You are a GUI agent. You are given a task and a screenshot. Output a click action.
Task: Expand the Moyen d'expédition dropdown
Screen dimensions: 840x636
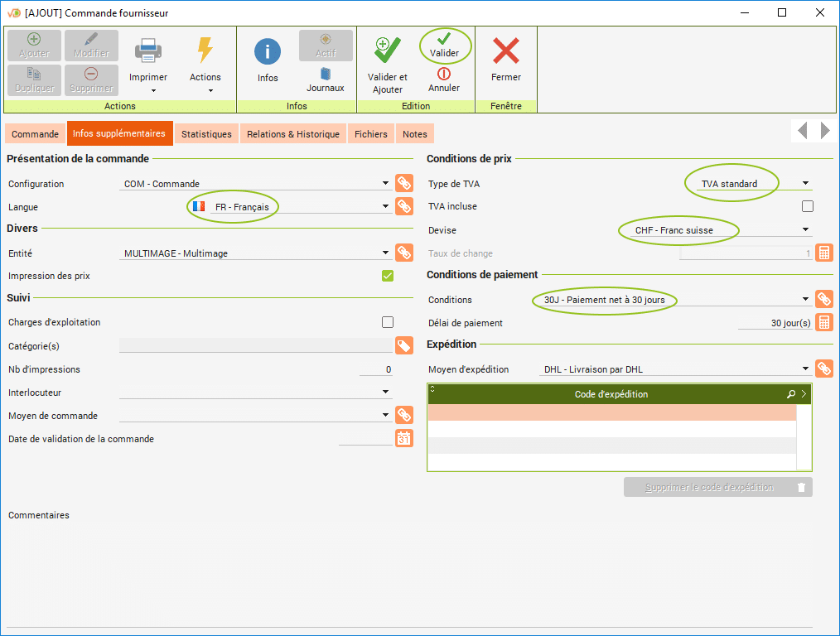[805, 369]
